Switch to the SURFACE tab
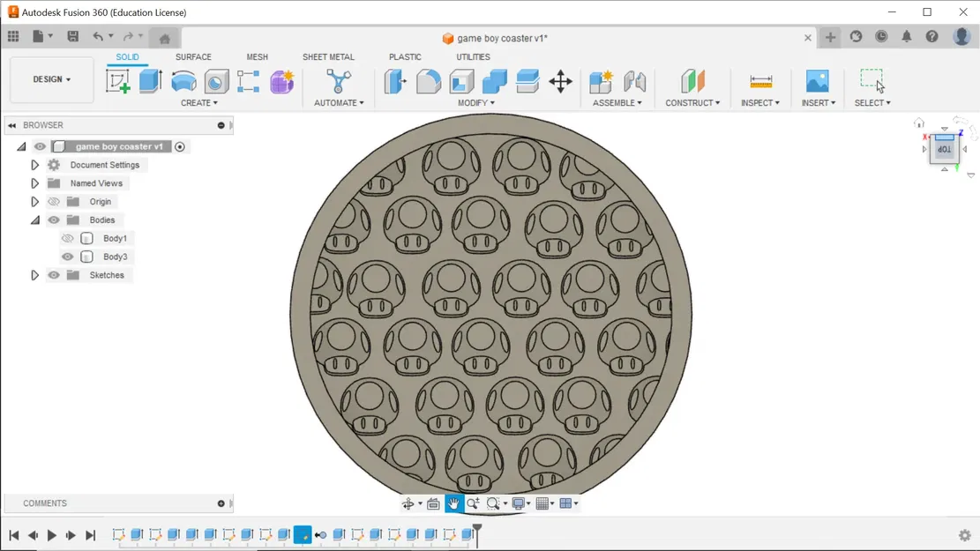The width and height of the screenshot is (980, 551). [x=193, y=56]
